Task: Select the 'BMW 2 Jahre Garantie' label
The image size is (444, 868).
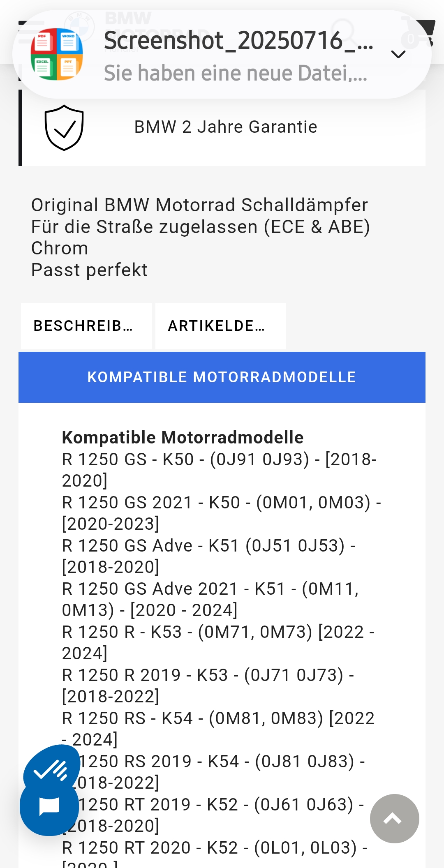Action: [x=226, y=127]
